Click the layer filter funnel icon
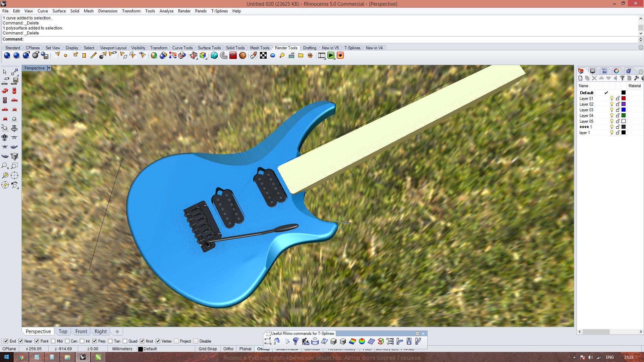 pos(622,78)
